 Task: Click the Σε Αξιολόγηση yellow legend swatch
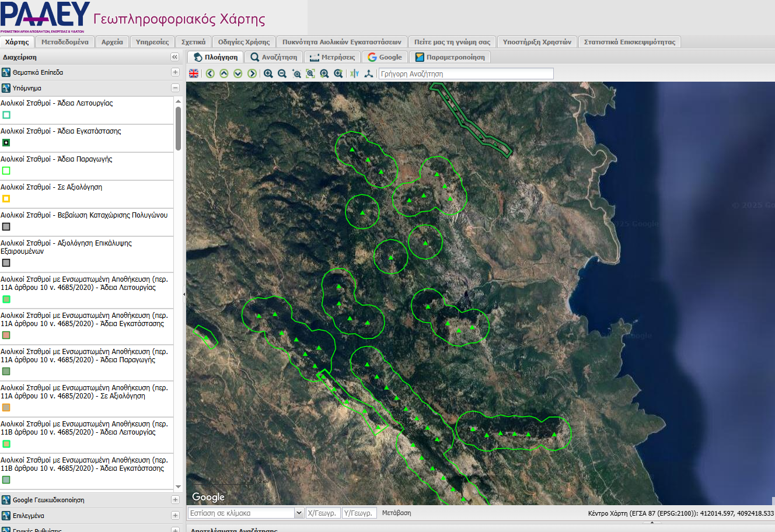tap(6, 199)
